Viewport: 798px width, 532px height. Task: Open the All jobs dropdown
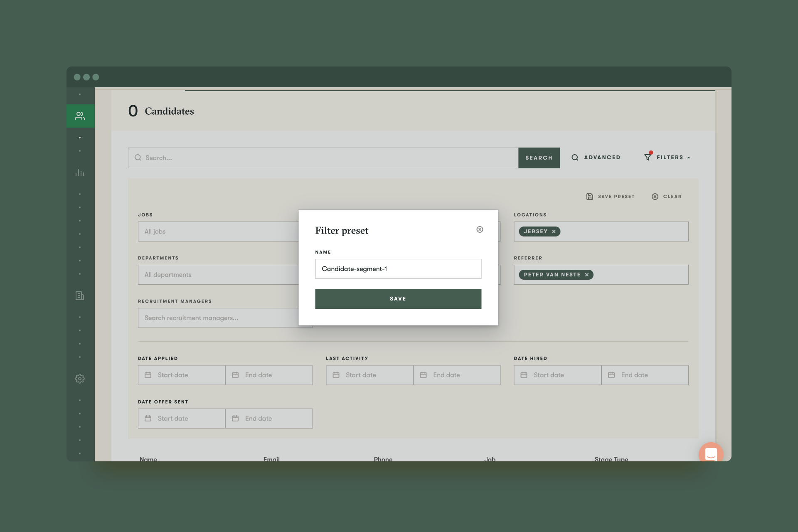tap(218, 232)
